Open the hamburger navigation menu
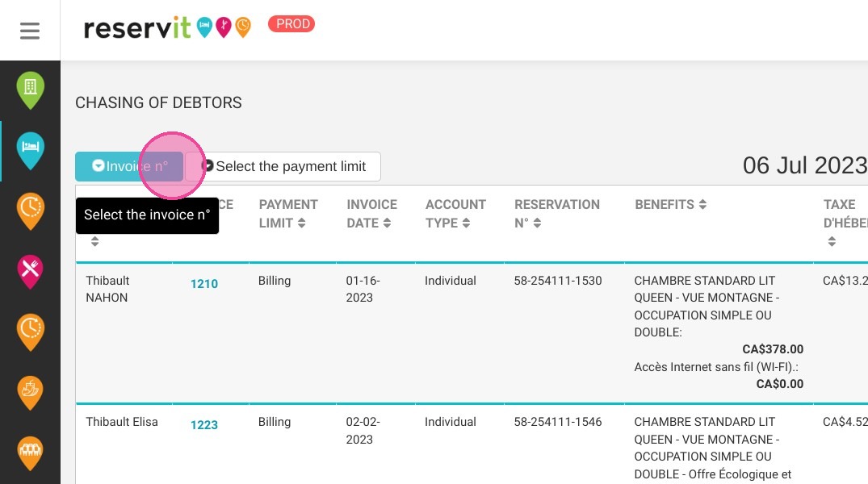 click(x=30, y=31)
